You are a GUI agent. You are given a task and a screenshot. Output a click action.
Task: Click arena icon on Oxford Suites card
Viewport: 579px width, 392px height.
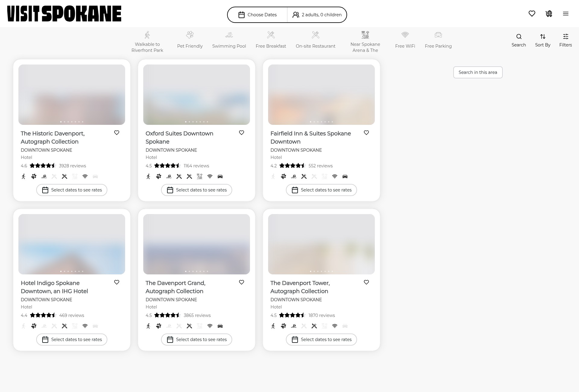pos(200,176)
